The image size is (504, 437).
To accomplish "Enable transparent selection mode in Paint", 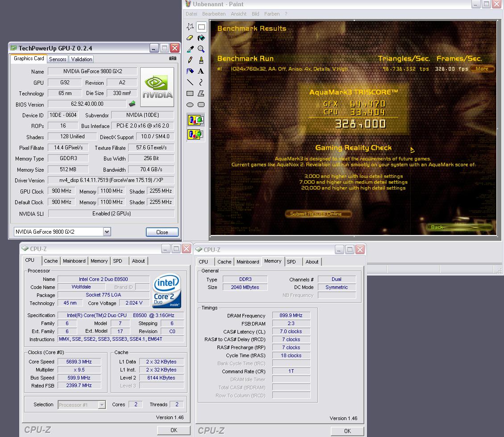I will click(x=196, y=134).
